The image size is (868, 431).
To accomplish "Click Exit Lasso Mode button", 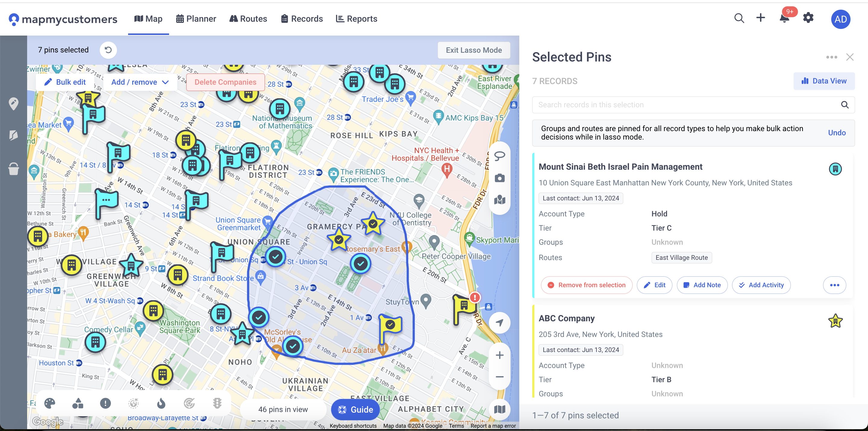I will coord(473,50).
